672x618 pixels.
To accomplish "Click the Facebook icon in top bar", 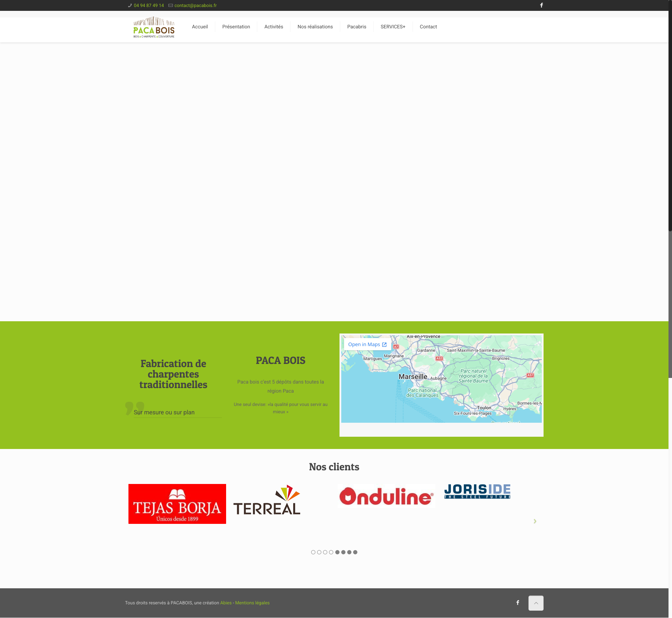I will (x=541, y=5).
